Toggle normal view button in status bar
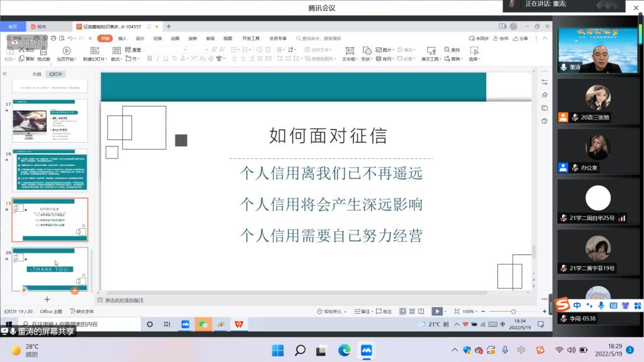This screenshot has width=644, height=362. (x=402, y=312)
